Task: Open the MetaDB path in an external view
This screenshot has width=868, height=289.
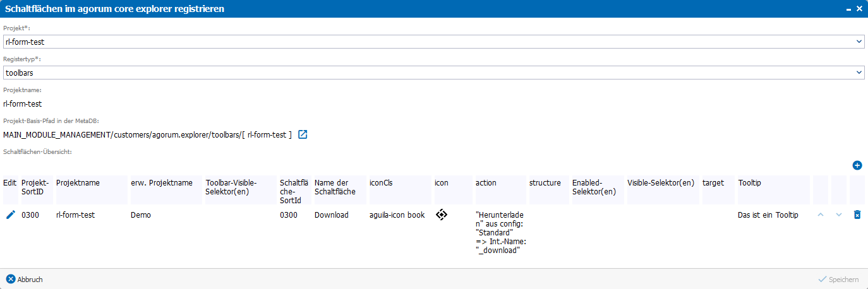Action: 303,134
